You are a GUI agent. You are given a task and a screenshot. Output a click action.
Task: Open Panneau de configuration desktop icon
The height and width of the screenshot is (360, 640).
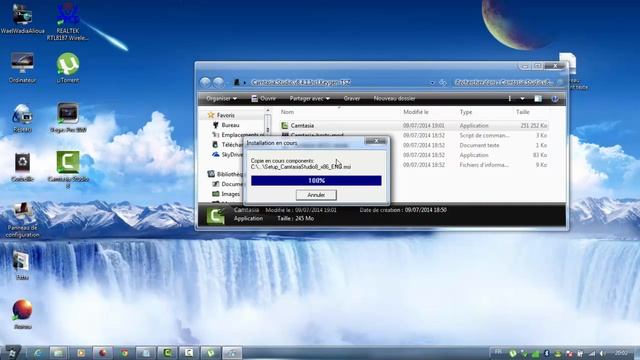coord(22,220)
